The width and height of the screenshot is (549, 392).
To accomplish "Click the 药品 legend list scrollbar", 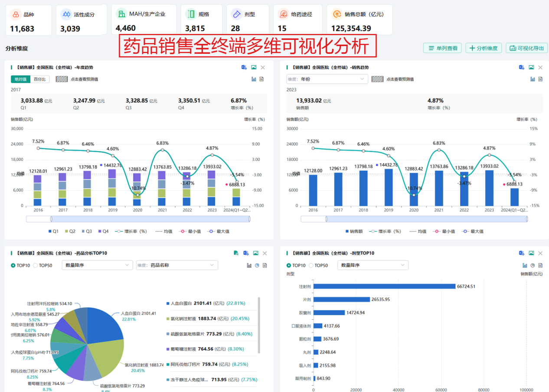I will click(x=259, y=325).
